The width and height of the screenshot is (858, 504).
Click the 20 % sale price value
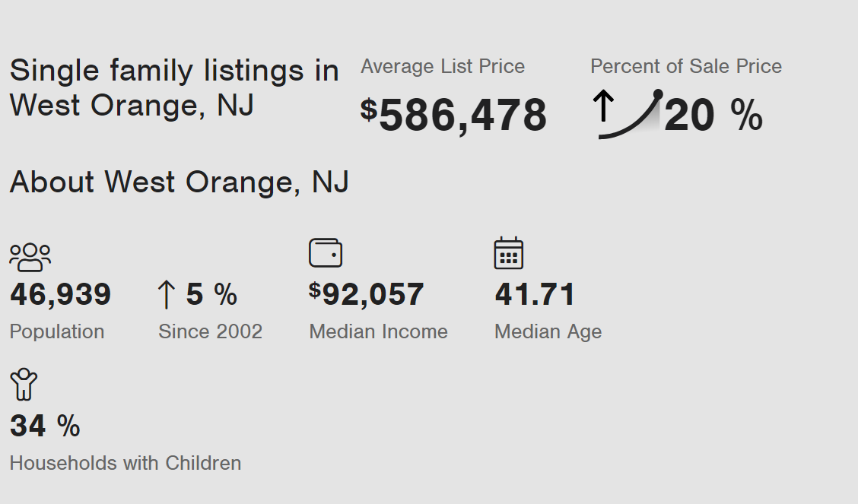pyautogui.click(x=713, y=116)
